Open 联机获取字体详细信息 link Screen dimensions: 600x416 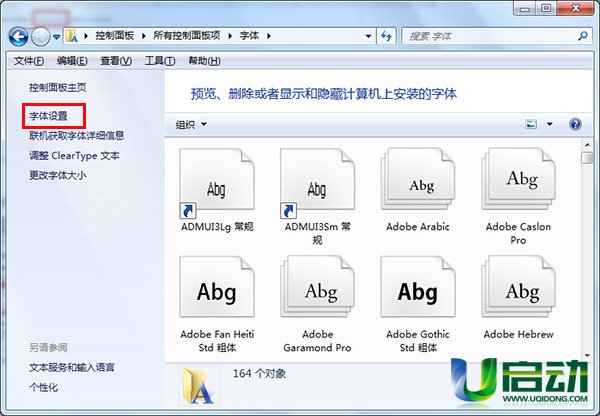tap(77, 135)
